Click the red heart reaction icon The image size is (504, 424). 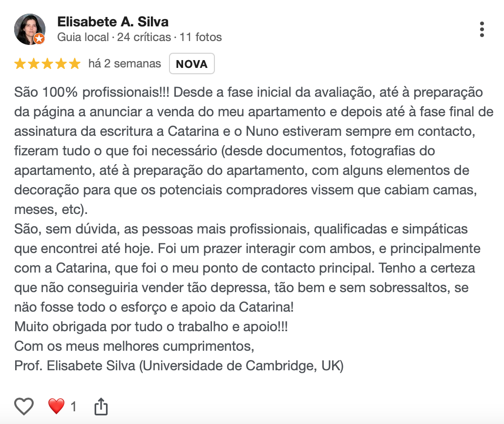(x=56, y=406)
